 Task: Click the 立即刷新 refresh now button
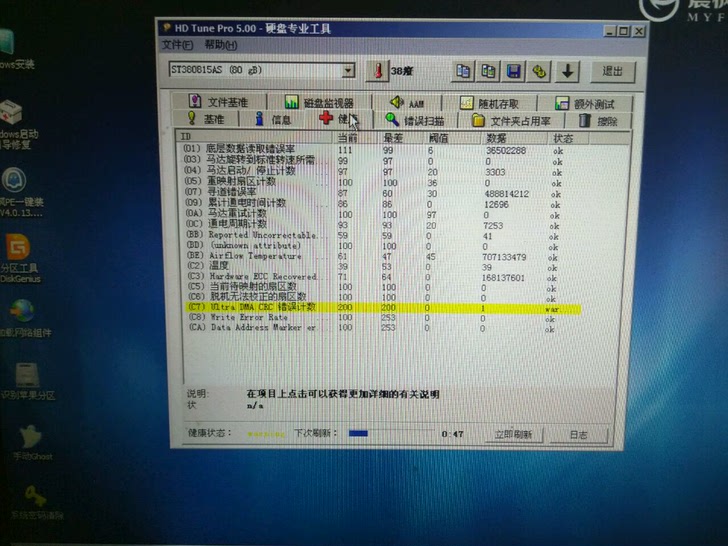[513, 435]
